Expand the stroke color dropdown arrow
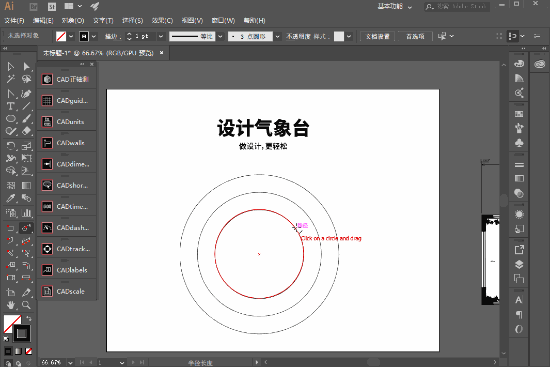 tap(94, 36)
